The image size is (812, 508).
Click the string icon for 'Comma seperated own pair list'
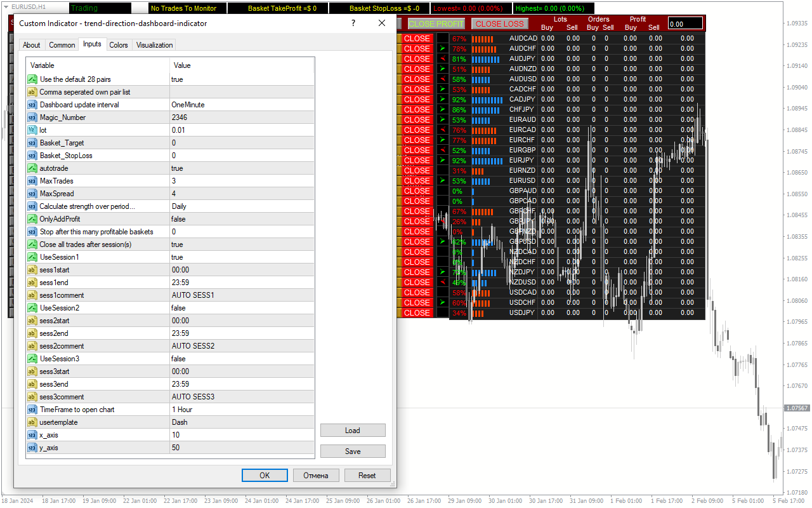pos(32,92)
